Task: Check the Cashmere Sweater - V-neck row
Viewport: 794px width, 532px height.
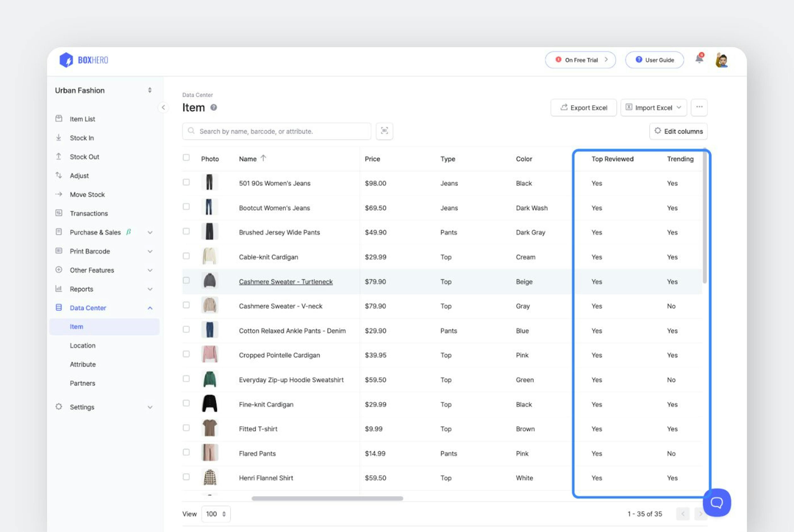Action: (186, 305)
